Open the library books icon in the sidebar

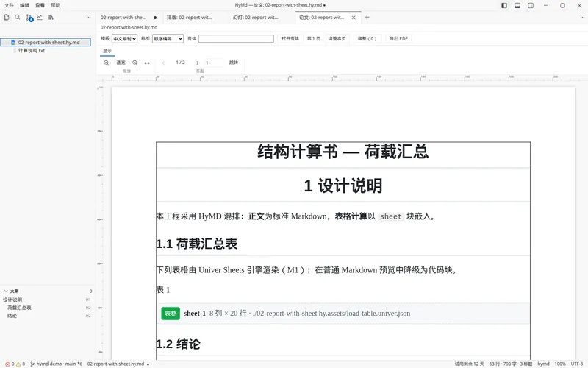click(51, 17)
